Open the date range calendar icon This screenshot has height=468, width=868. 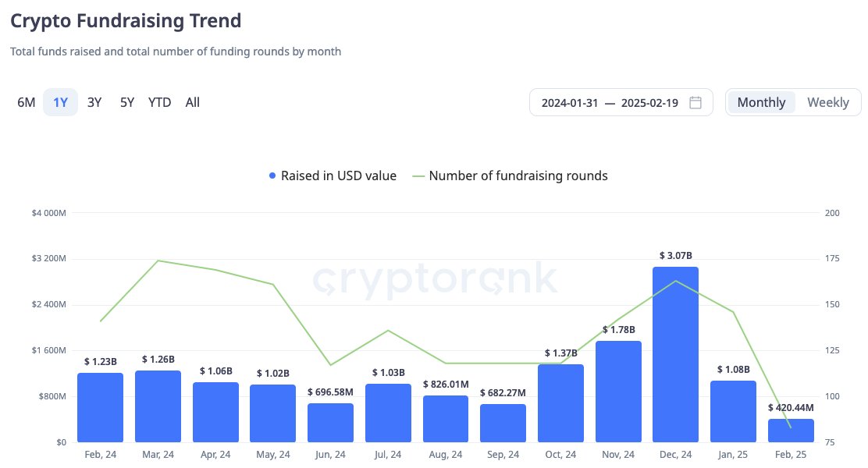click(x=697, y=101)
